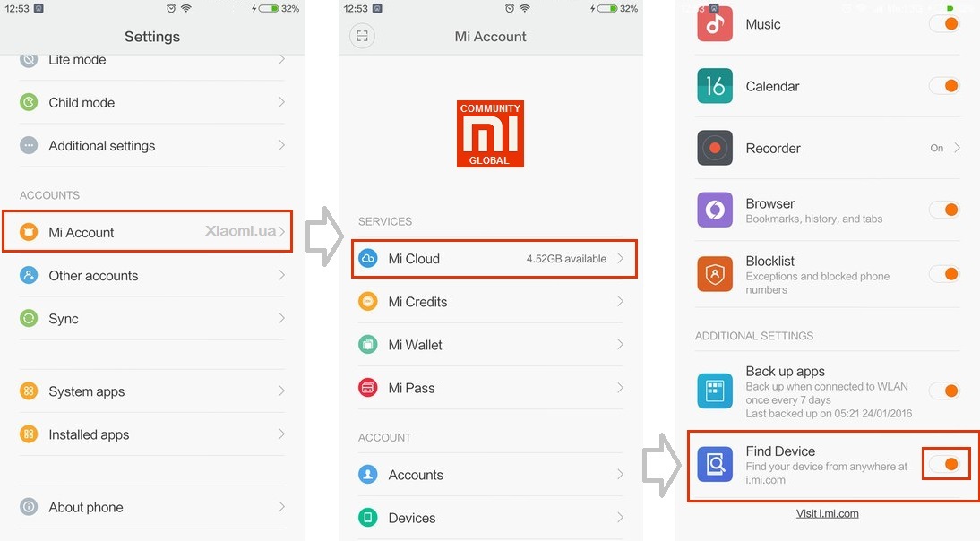Tap the Xiaomi.ua account name text
The width and height of the screenshot is (980, 541).
(x=241, y=231)
